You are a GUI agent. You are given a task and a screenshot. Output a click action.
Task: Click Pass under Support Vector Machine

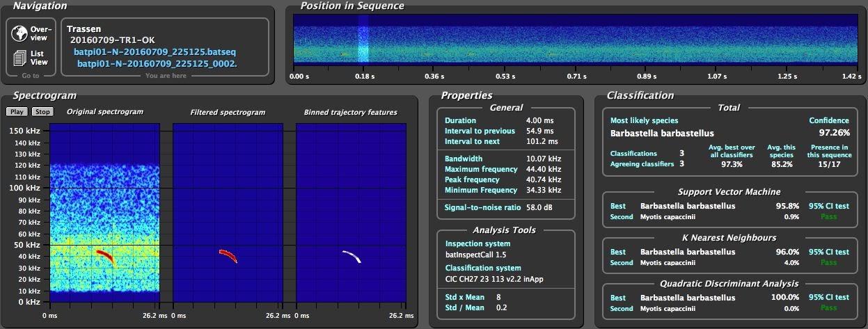[828, 216]
